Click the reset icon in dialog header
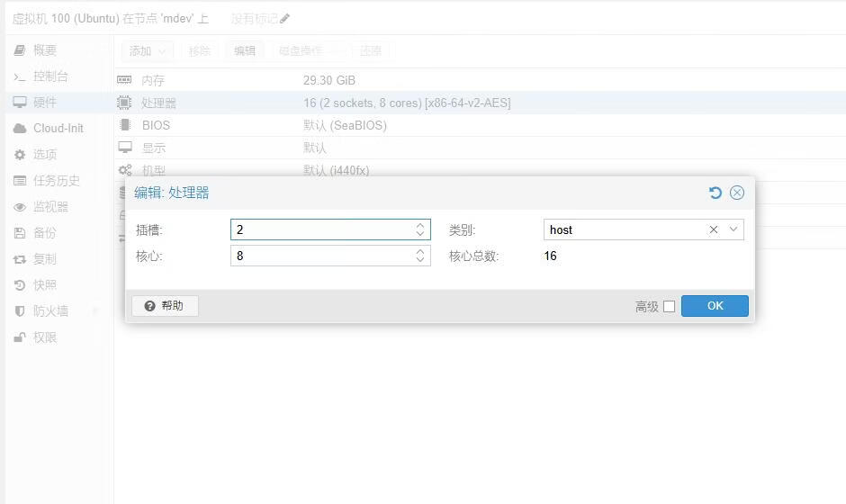 pos(715,193)
